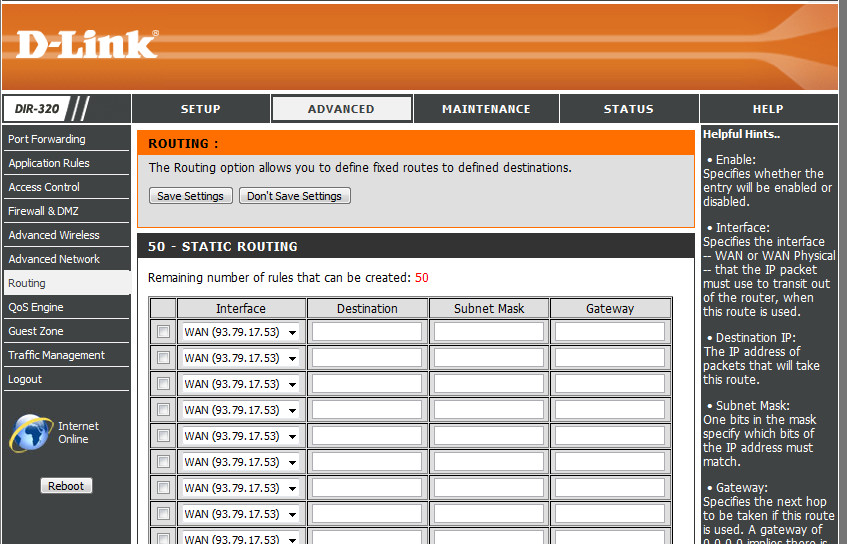Click the Internet Online globe icon

pos(31,433)
